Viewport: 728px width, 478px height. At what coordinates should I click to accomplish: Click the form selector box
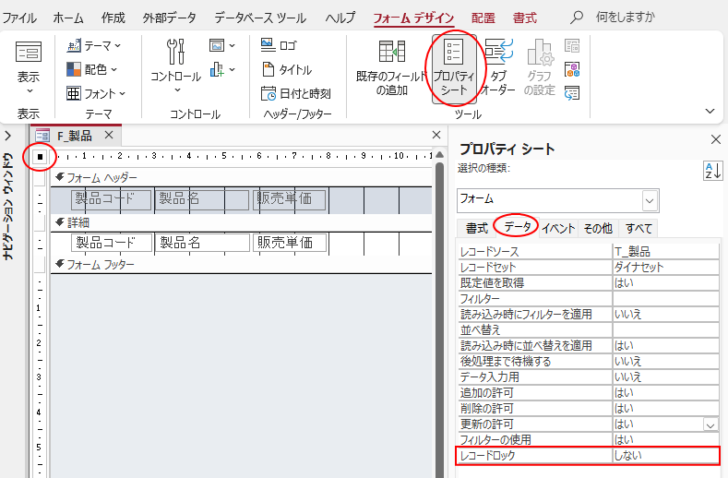click(x=40, y=157)
